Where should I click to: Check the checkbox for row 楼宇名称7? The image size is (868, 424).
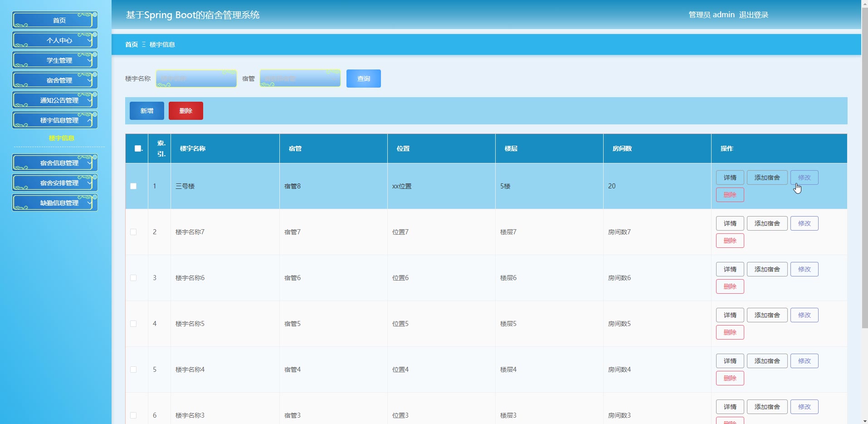point(133,232)
